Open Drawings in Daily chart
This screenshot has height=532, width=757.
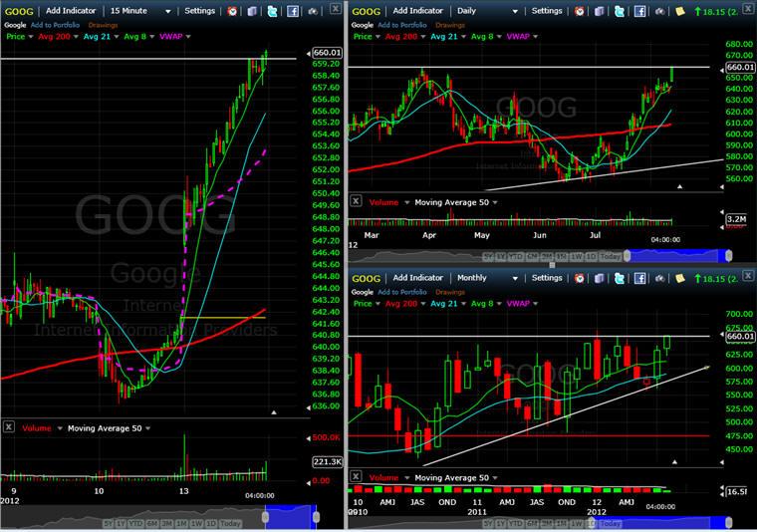point(450,25)
